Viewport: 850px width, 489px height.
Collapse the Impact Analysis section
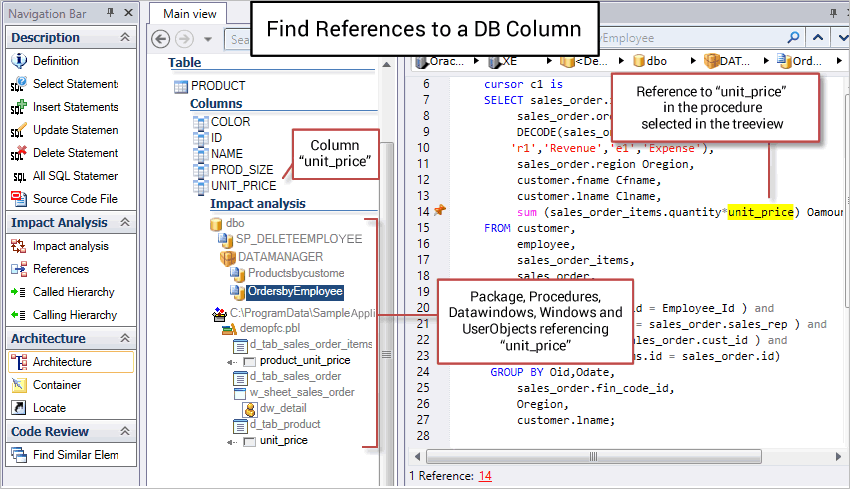(125, 222)
